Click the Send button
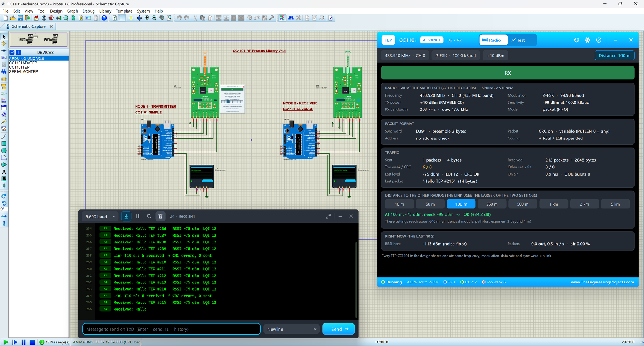Image resolution: width=644 pixels, height=346 pixels. [338, 329]
